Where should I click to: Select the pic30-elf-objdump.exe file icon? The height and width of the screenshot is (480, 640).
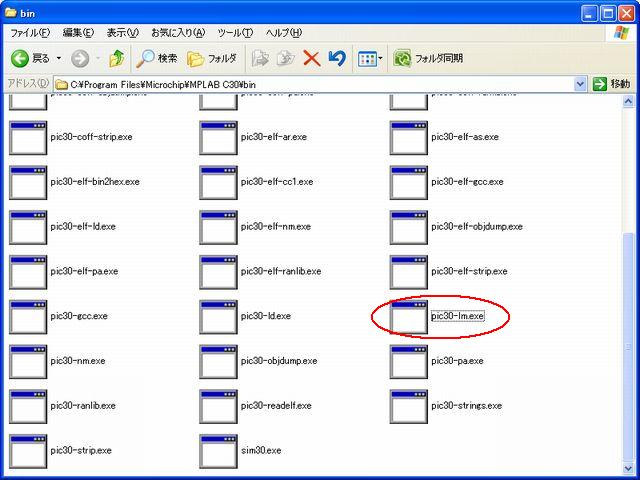[409, 227]
